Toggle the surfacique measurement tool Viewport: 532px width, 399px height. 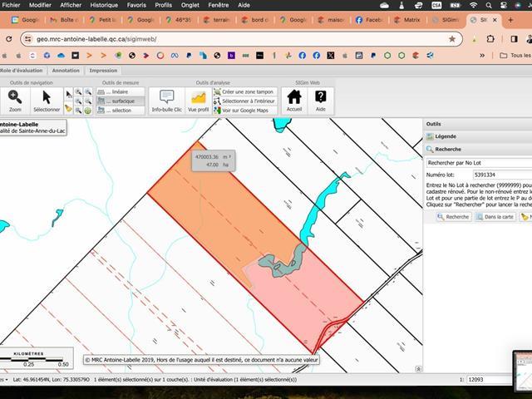point(121,101)
